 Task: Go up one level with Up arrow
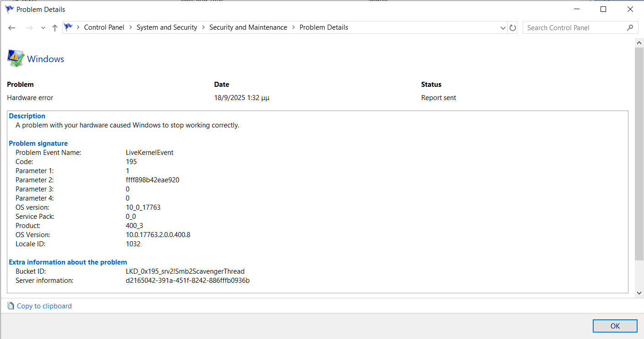[x=55, y=28]
